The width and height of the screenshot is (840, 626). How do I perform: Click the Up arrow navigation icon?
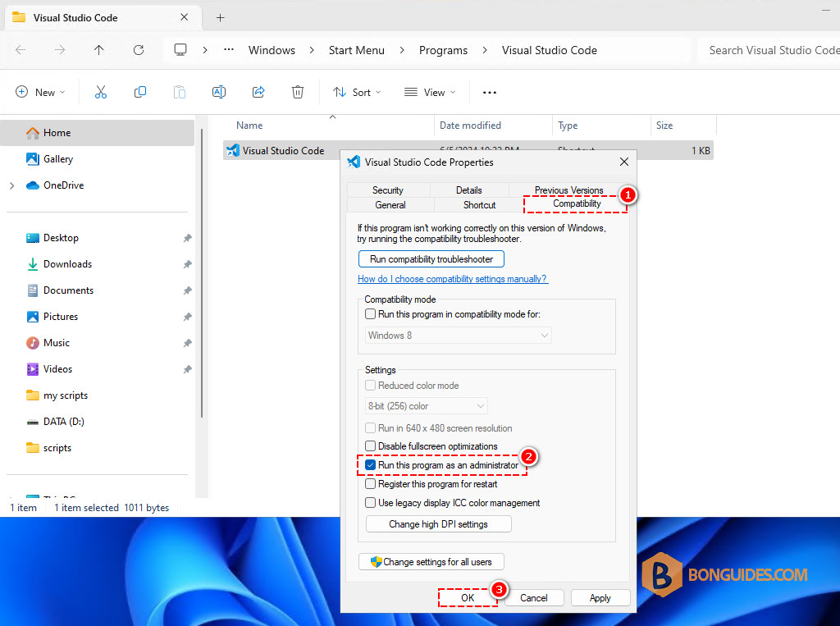point(98,50)
